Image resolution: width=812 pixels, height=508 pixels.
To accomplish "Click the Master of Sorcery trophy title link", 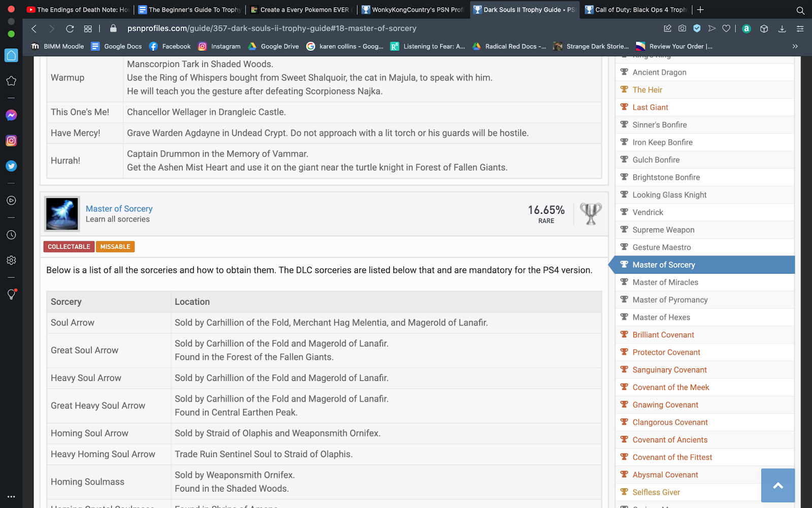I will pos(119,209).
